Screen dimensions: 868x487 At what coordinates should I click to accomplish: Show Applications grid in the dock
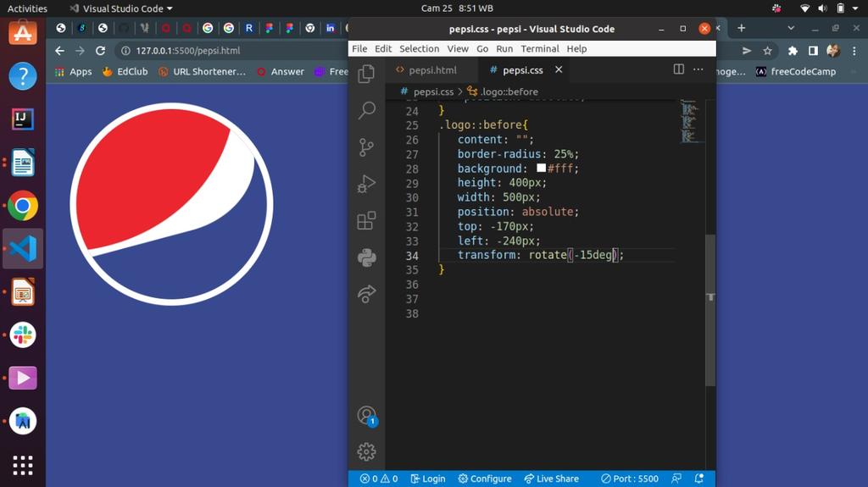23,465
